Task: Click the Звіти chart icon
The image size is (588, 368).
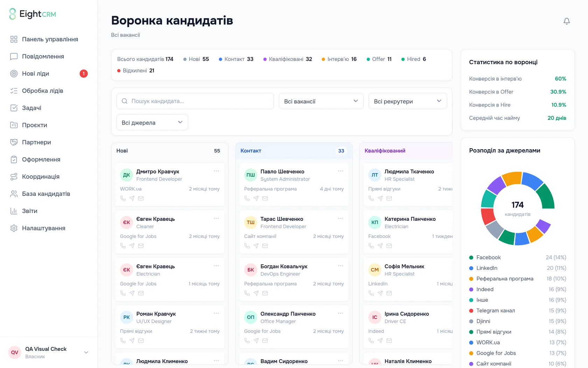Action: pyautogui.click(x=14, y=211)
